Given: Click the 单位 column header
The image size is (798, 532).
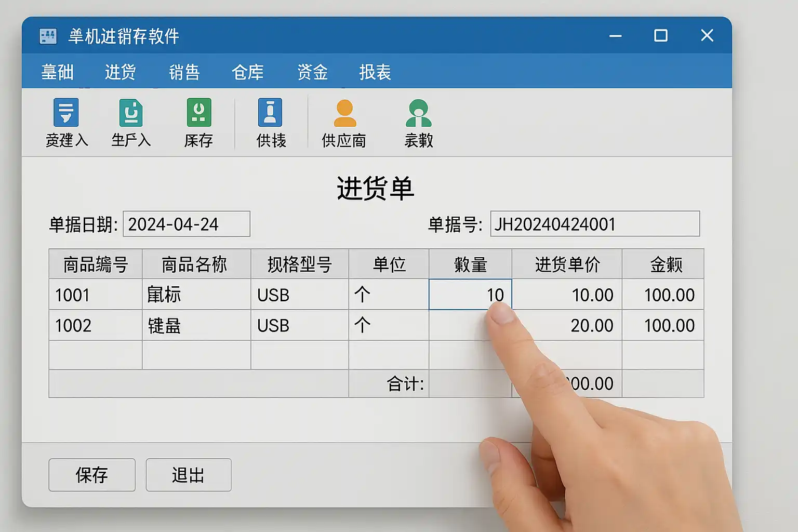Looking at the screenshot, I should click(x=389, y=264).
